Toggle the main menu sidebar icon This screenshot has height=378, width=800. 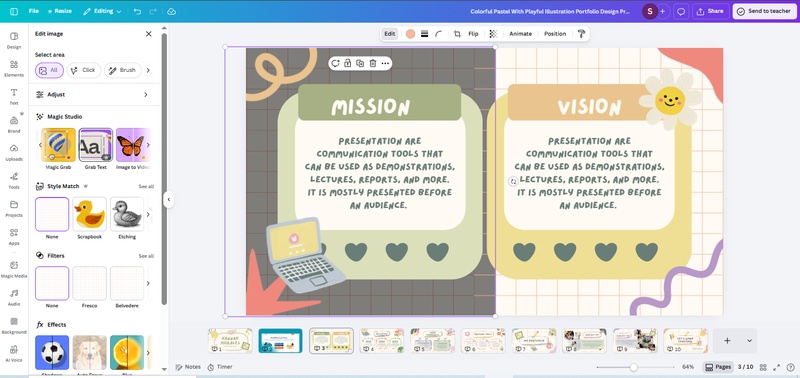[14, 11]
